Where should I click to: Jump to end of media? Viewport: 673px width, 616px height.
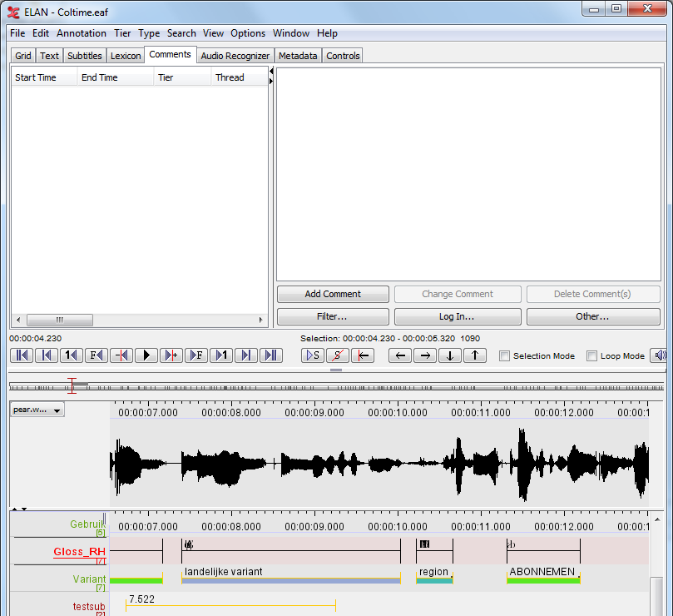[271, 355]
